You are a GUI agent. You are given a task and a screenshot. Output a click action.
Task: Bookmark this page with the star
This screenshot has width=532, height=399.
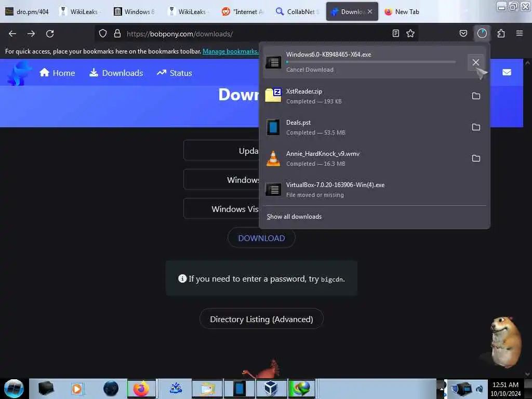tap(410, 33)
